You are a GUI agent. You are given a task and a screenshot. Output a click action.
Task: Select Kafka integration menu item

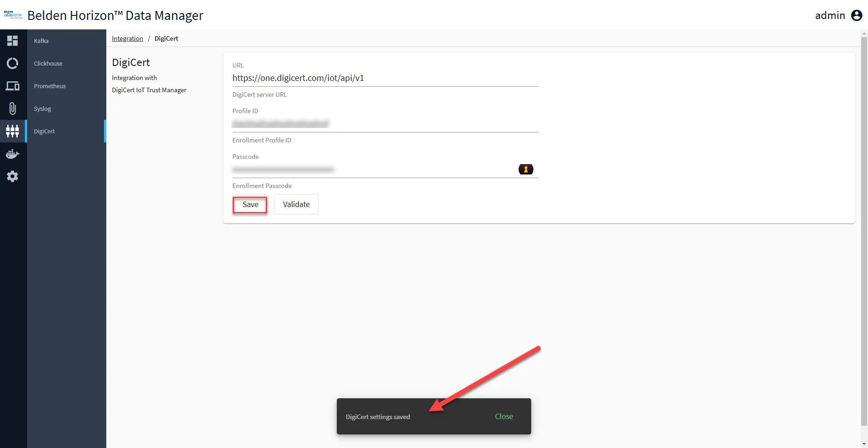66,41
